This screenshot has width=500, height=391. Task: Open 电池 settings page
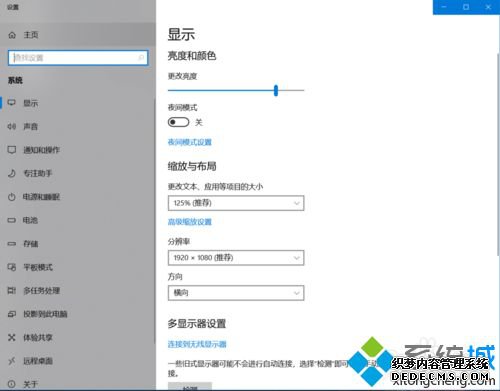click(78, 220)
